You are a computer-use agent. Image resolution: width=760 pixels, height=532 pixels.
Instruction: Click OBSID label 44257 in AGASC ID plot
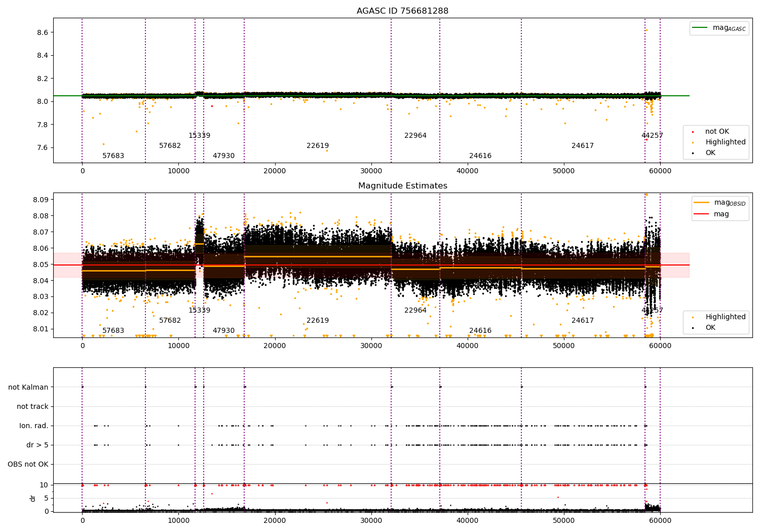(x=652, y=136)
